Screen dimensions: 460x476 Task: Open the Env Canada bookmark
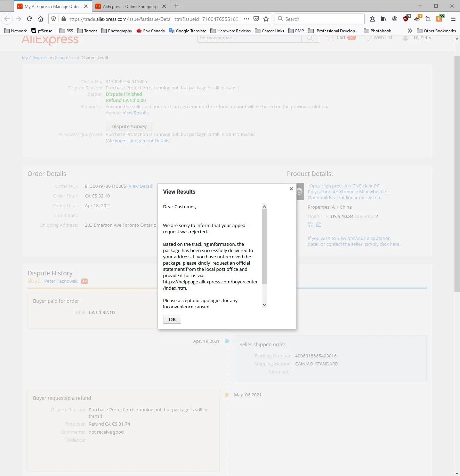(151, 31)
